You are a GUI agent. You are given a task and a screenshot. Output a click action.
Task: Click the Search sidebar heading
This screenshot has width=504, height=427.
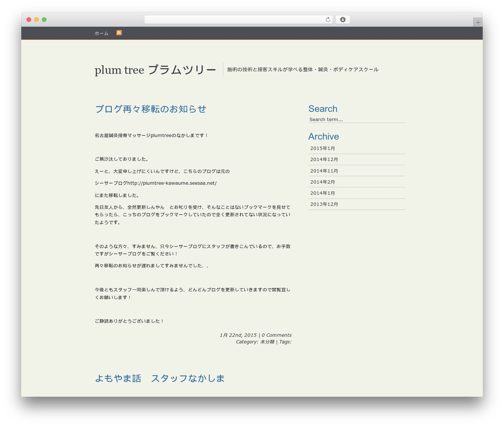tap(323, 109)
